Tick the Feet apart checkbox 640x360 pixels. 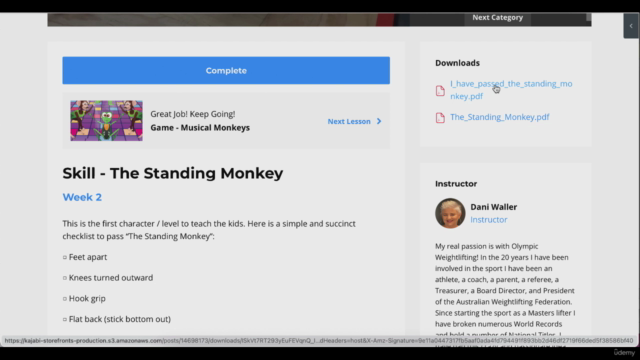[x=65, y=257]
